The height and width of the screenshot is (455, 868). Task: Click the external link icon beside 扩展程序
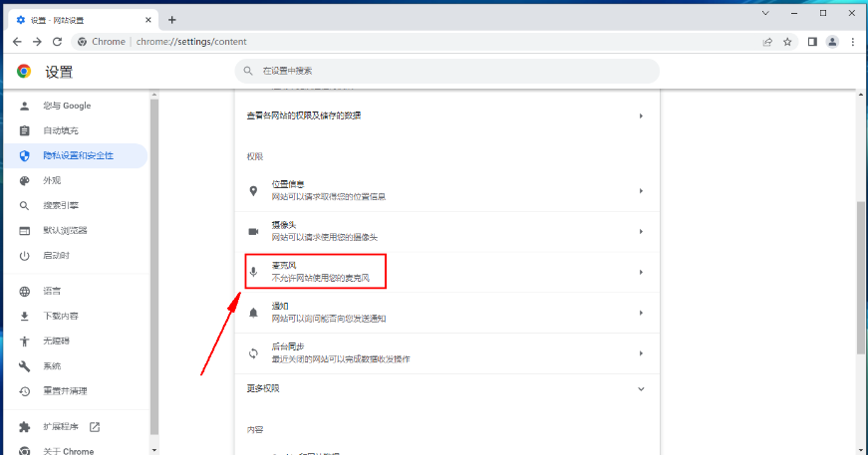tap(95, 427)
